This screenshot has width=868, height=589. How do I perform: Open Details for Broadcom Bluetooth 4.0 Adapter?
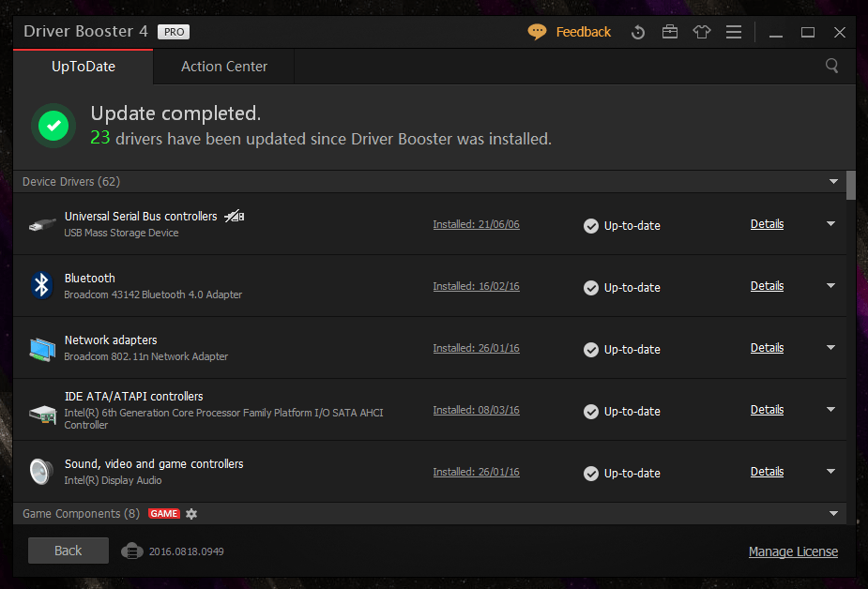767,286
